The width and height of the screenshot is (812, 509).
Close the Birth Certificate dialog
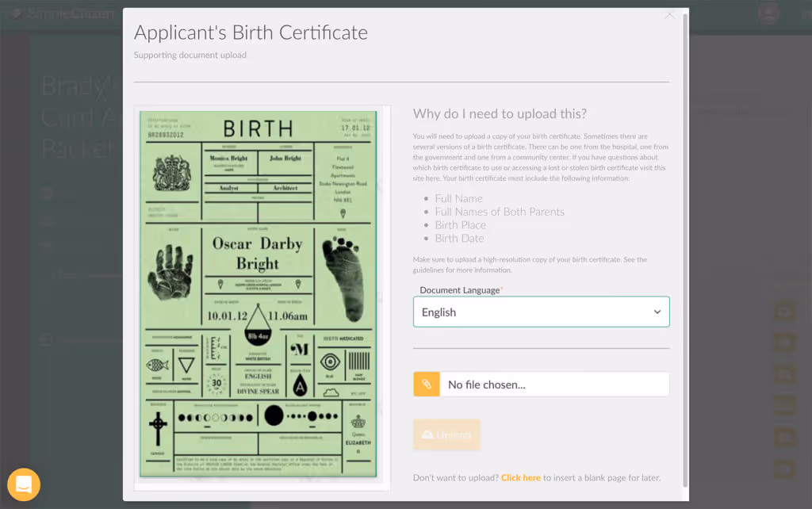tap(669, 16)
